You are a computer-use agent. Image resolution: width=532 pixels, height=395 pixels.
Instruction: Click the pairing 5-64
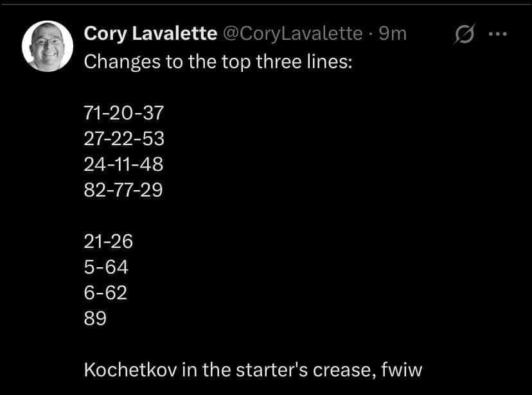pyautogui.click(x=102, y=267)
